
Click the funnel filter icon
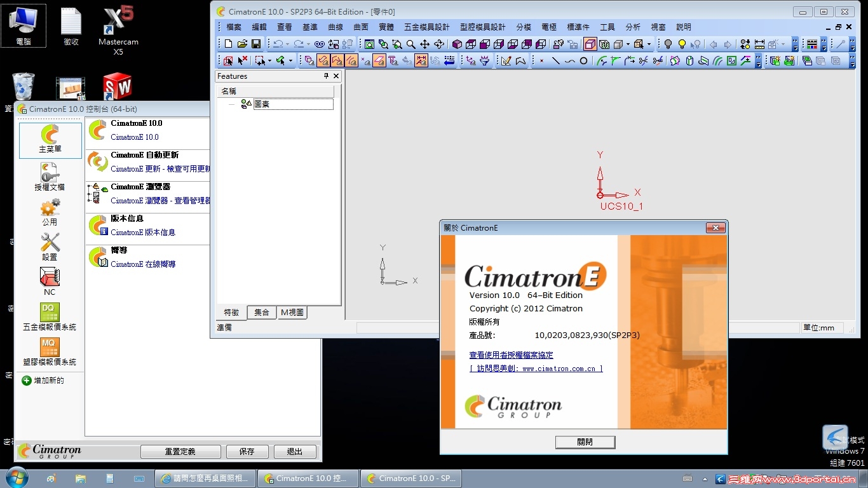484,60
